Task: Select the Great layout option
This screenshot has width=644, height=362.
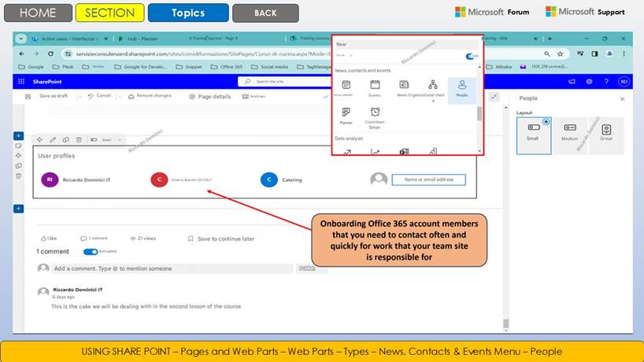Action: click(x=606, y=135)
